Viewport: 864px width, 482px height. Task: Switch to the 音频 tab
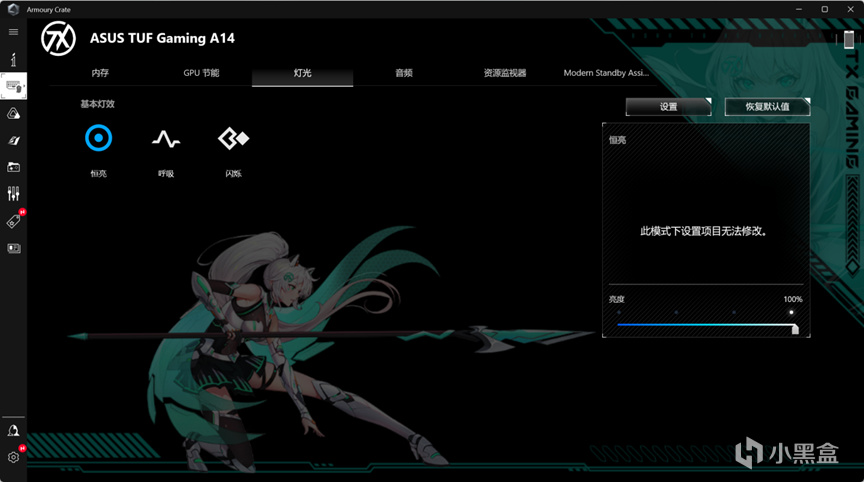pos(404,73)
